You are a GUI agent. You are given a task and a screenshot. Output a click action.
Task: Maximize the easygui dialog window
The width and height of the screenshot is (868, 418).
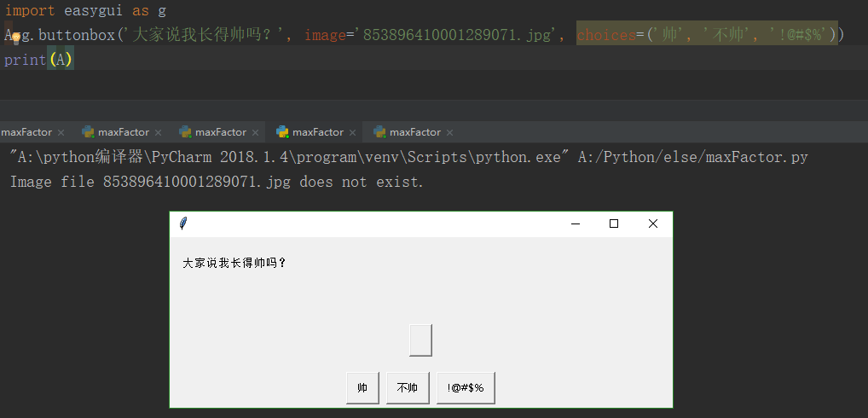coord(613,224)
